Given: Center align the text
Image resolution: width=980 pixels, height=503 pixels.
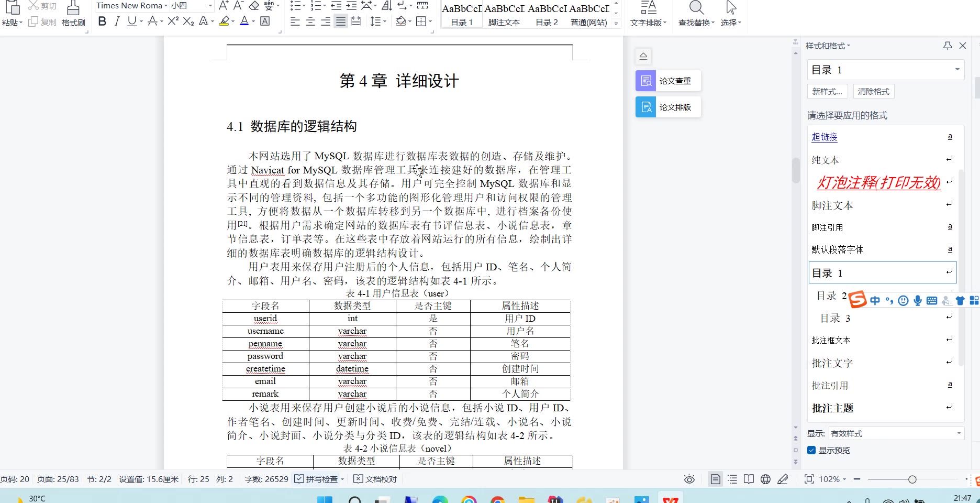Looking at the screenshot, I should (310, 21).
